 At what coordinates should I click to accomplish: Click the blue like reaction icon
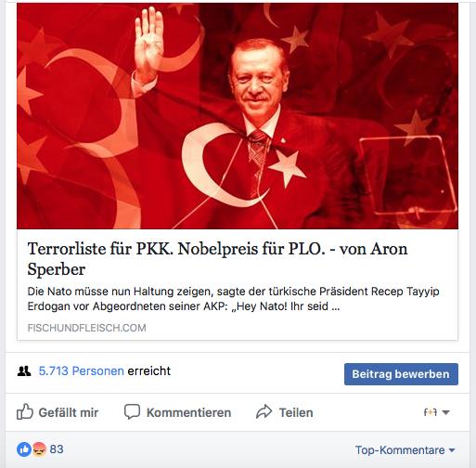pos(24,449)
